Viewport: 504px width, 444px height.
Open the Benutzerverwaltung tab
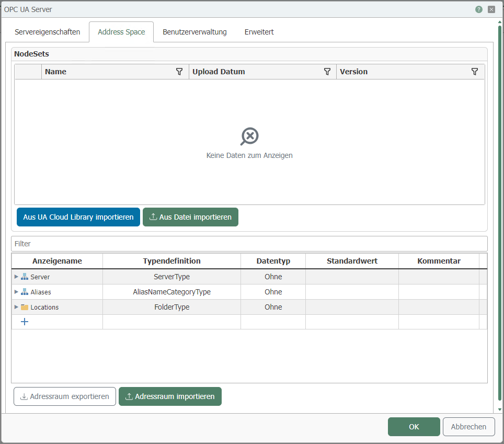pyautogui.click(x=194, y=32)
